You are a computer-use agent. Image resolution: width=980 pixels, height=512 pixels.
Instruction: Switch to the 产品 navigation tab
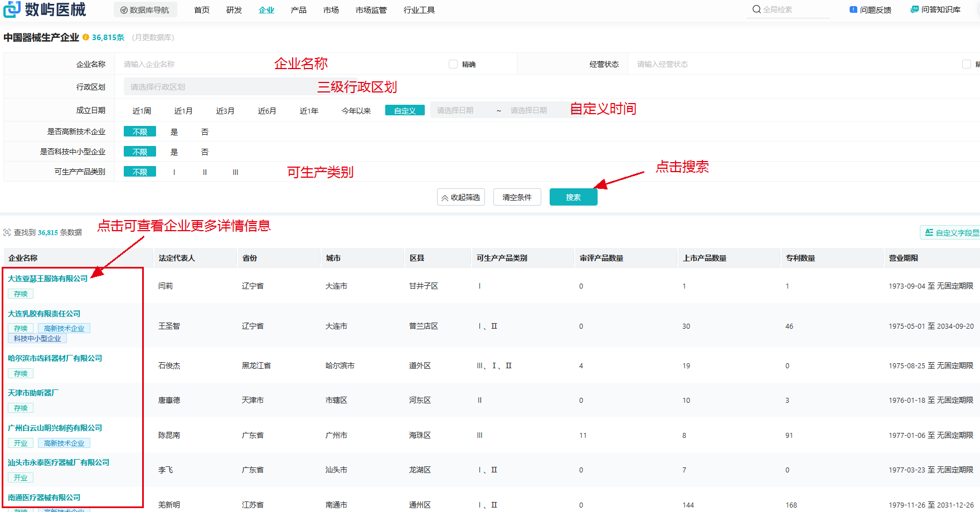(298, 10)
